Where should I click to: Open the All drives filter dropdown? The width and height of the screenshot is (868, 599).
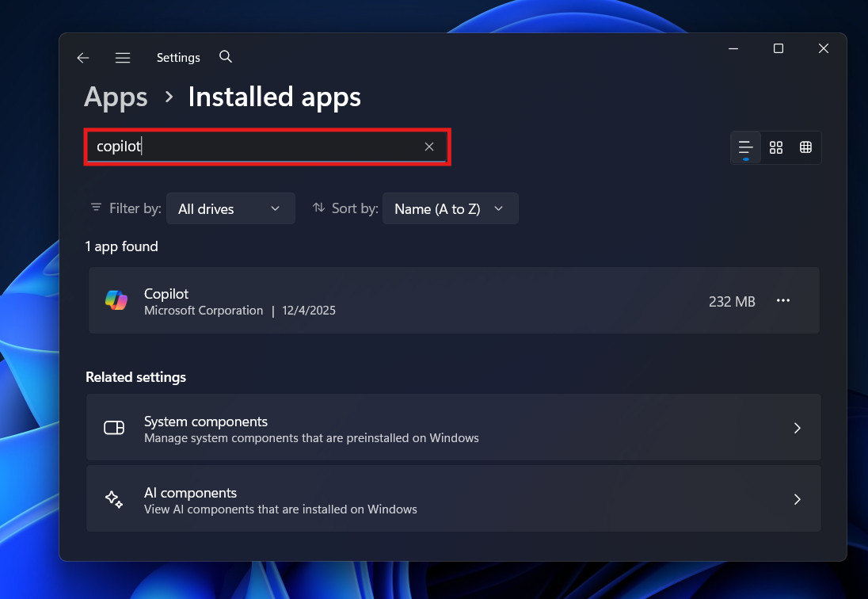230,208
